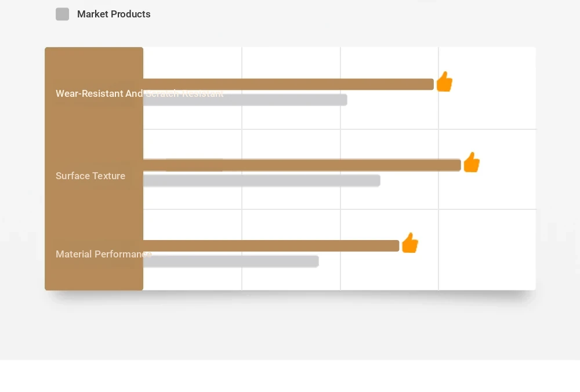Select the brown Material Performance bar
Image resolution: width=580 pixels, height=392 pixels.
click(x=271, y=246)
